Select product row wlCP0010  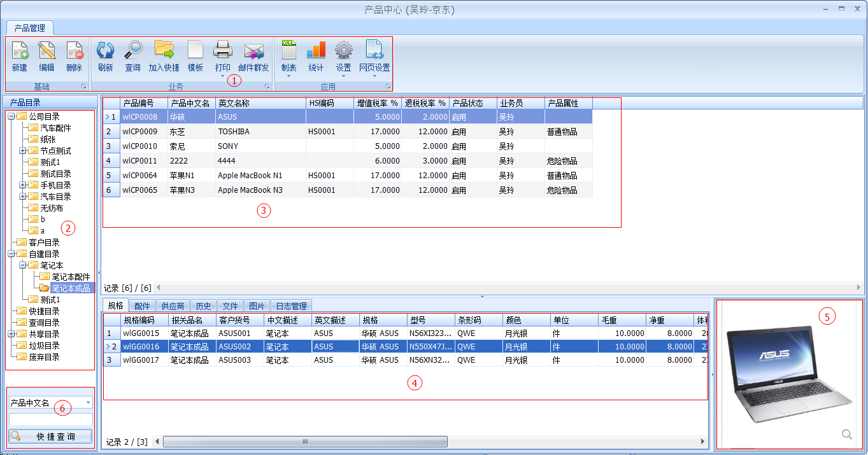[x=348, y=146]
